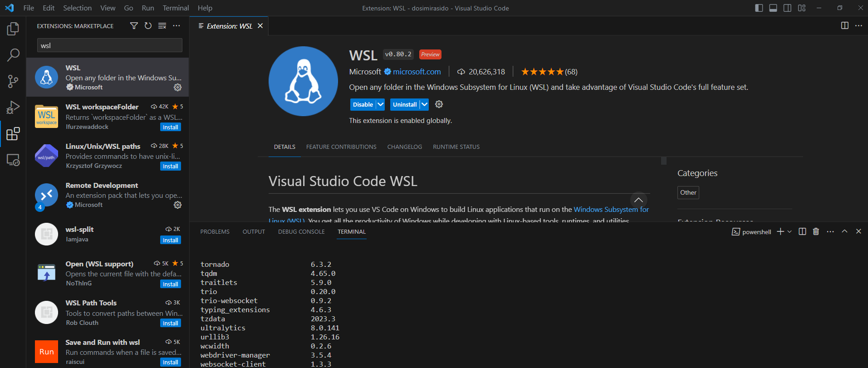Click the gear icon beside Uninstall button

pos(439,104)
